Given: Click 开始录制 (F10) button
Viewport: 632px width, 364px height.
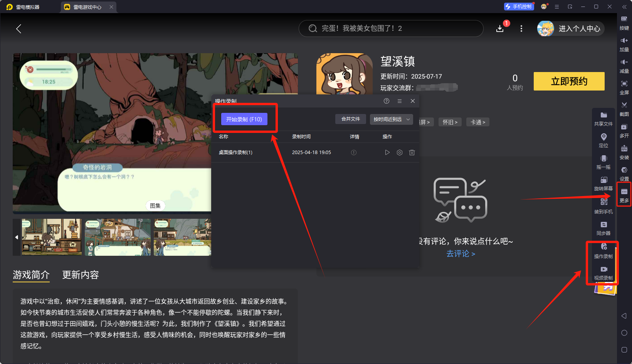Looking at the screenshot, I should 244,119.
